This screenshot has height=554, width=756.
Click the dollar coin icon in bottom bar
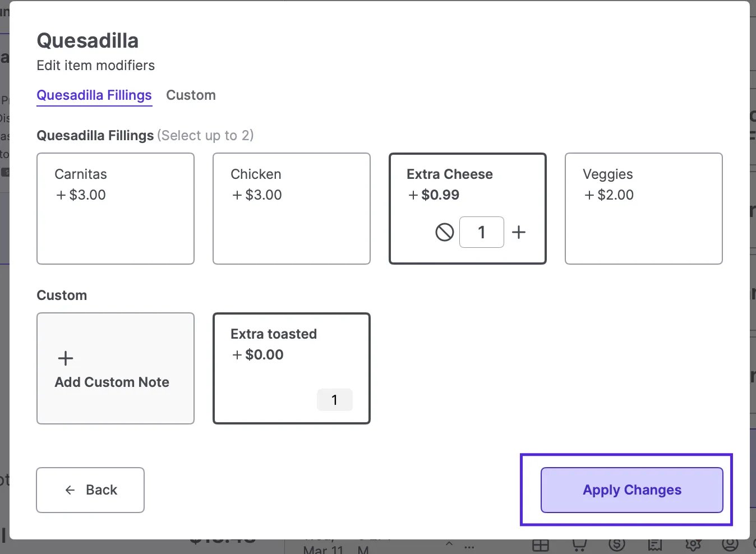click(x=617, y=545)
